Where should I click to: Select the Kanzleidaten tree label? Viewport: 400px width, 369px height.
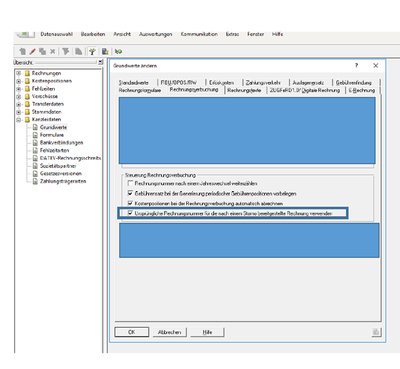(x=47, y=119)
